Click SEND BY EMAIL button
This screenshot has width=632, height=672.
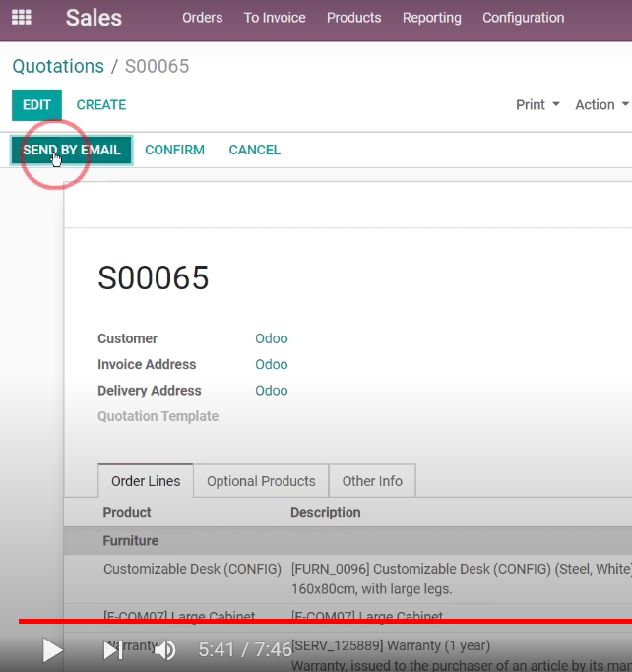[72, 150]
